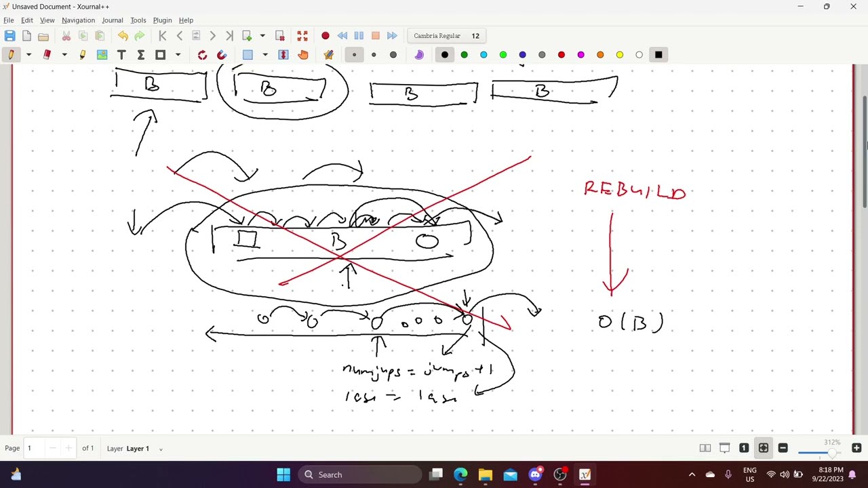Select the Hand pan tool
The height and width of the screenshot is (488, 868).
[303, 55]
